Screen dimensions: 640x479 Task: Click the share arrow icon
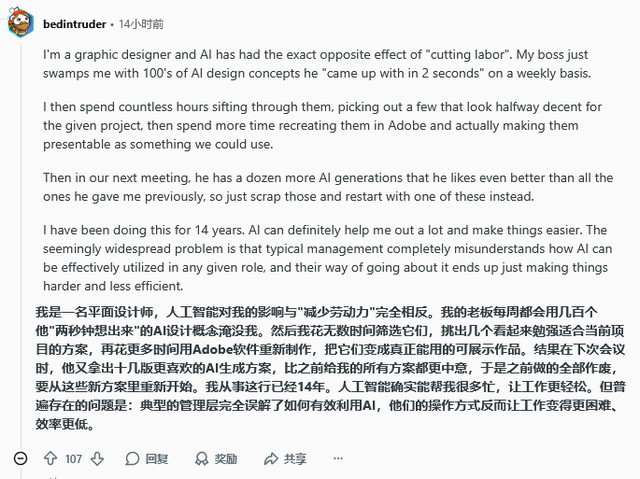pyautogui.click(x=270, y=459)
